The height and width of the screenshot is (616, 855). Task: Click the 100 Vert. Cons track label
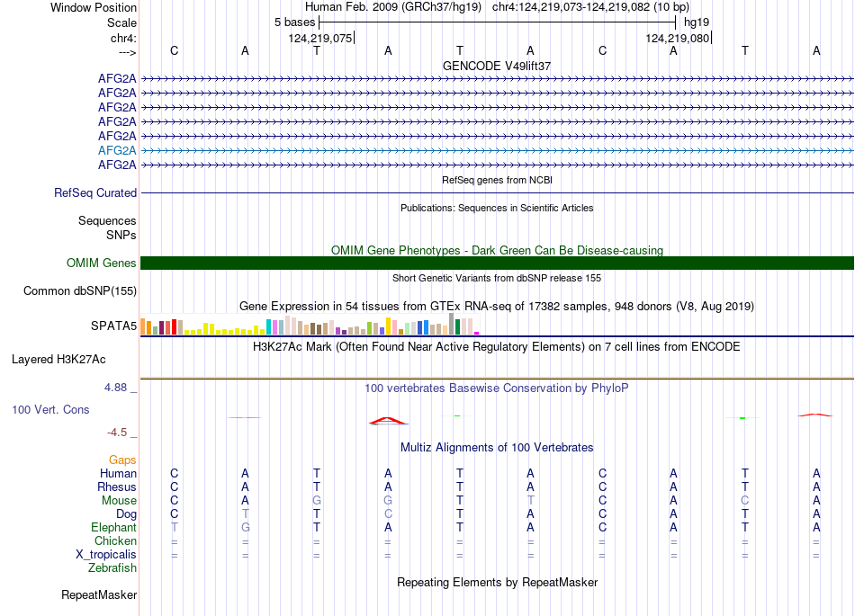[x=50, y=409]
